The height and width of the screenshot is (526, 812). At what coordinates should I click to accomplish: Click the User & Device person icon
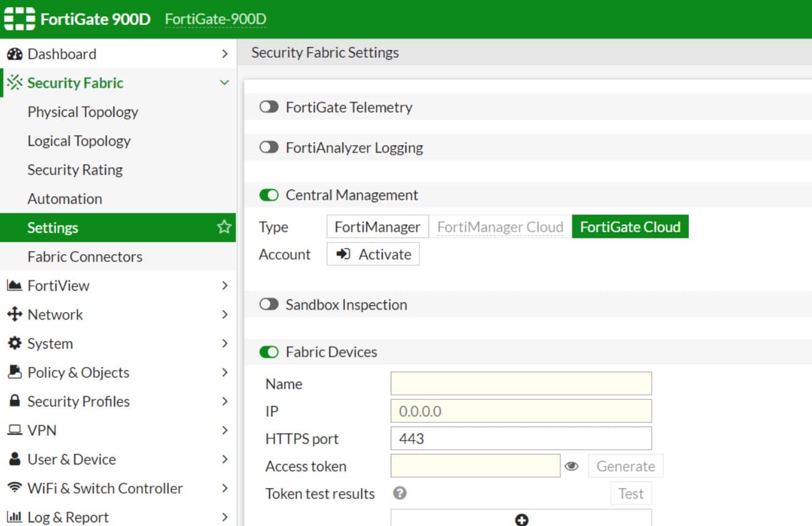(x=15, y=459)
